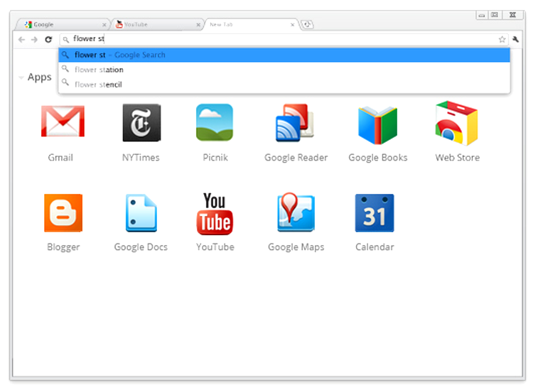The height and width of the screenshot is (392, 533).
Task: Click the magnifier icon in the address bar
Action: click(x=65, y=40)
